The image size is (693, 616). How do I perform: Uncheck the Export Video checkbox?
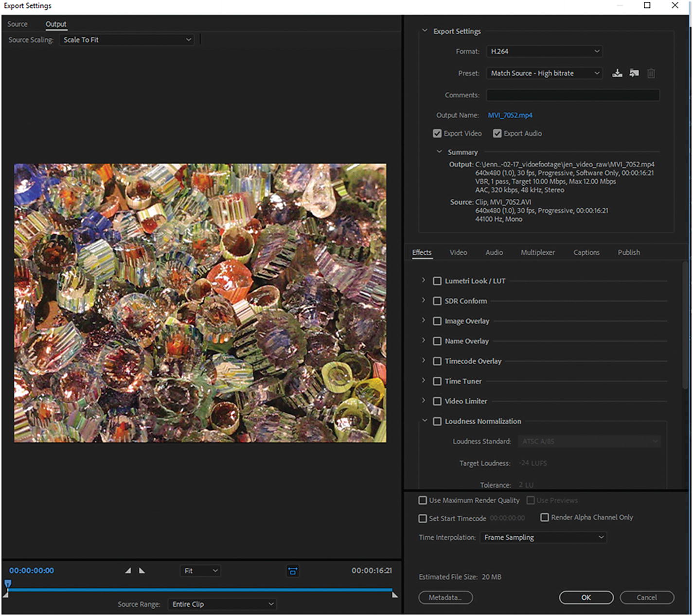tap(437, 134)
